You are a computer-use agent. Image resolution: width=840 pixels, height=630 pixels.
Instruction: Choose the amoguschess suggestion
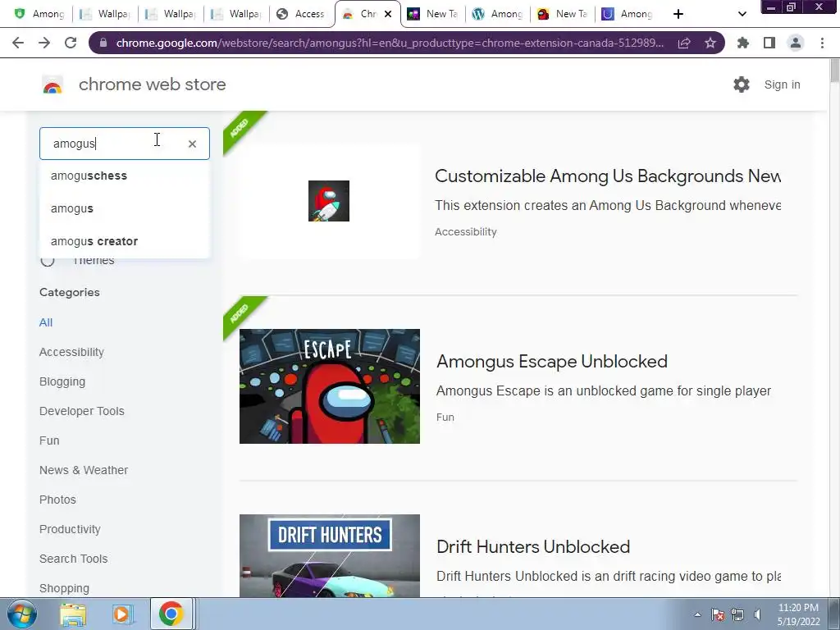[x=125, y=176]
